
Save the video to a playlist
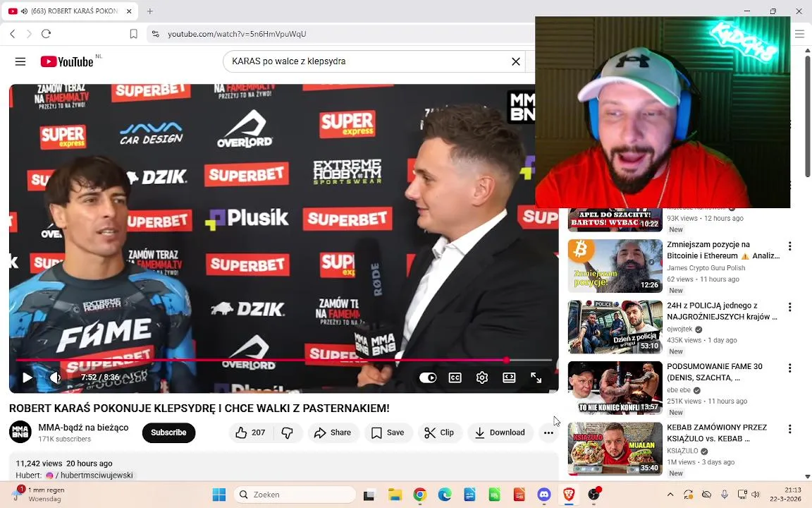(388, 433)
